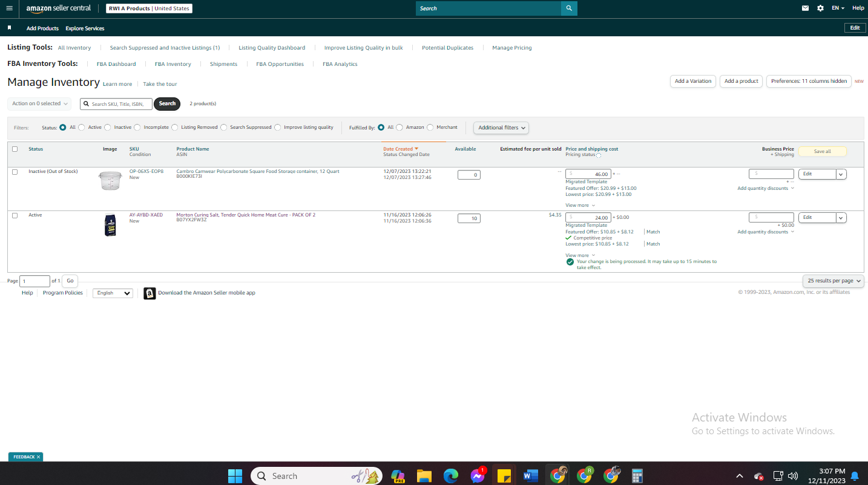
Task: Open the All Inventory listing tool
Action: pyautogui.click(x=74, y=48)
